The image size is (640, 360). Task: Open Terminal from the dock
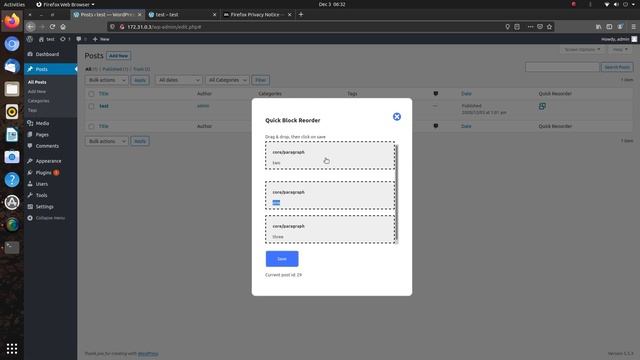(12, 247)
